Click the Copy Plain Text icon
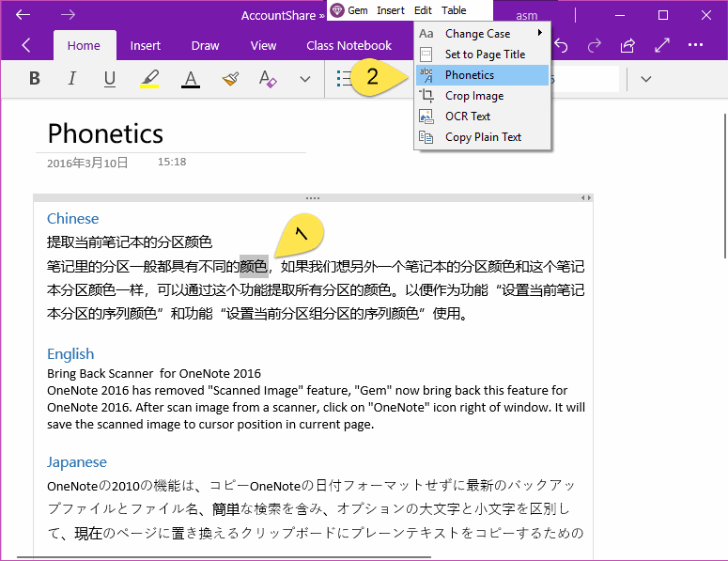This screenshot has width=728, height=561. coord(426,137)
